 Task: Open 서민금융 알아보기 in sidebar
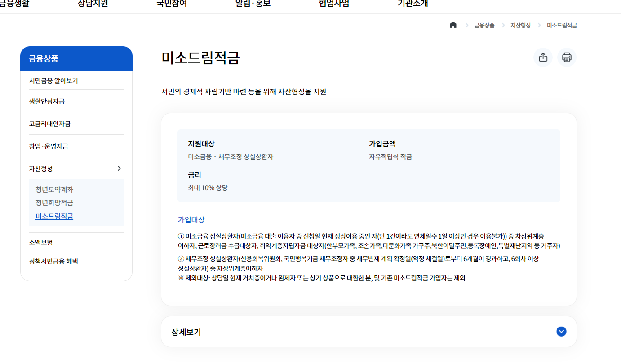pos(53,81)
